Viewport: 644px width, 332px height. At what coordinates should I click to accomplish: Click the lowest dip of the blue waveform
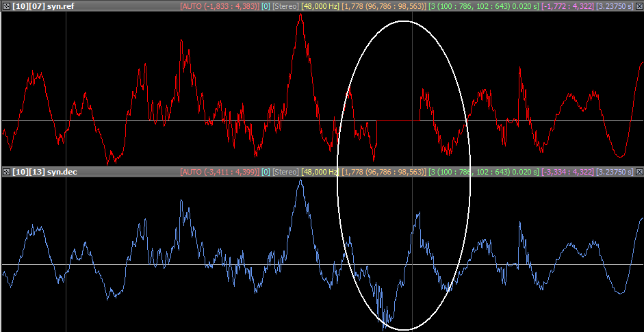tap(387, 320)
